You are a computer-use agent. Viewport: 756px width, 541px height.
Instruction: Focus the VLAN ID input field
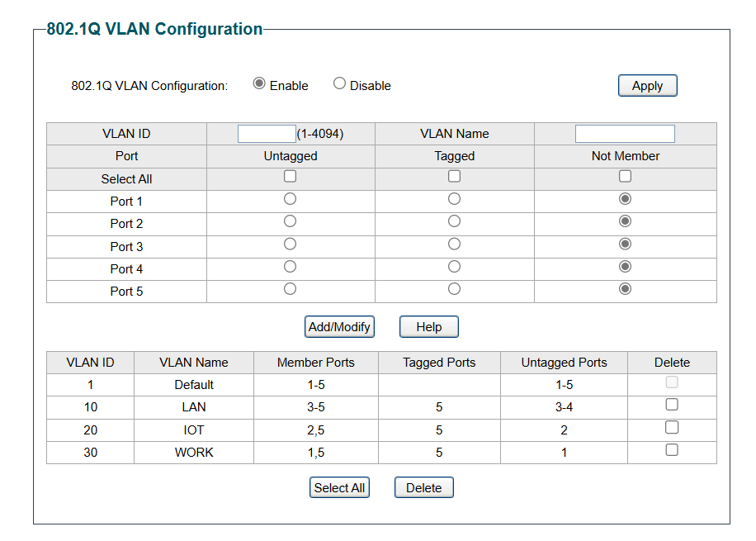[267, 134]
